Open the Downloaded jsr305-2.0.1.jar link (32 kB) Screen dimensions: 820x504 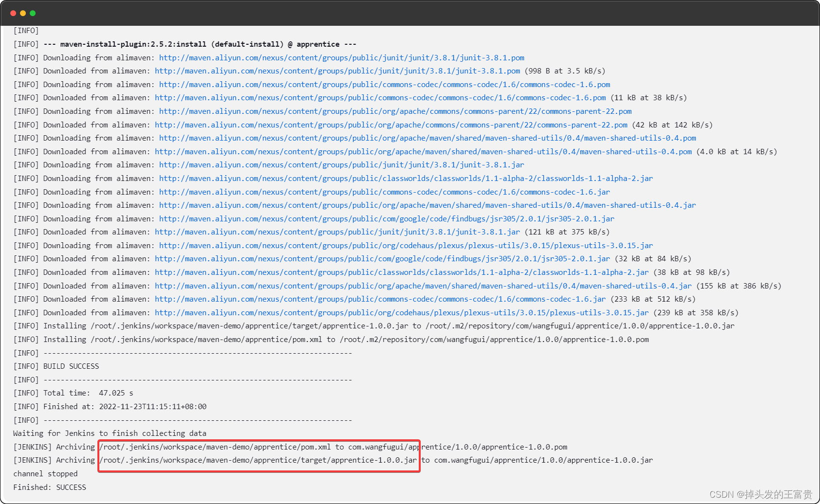point(382,259)
